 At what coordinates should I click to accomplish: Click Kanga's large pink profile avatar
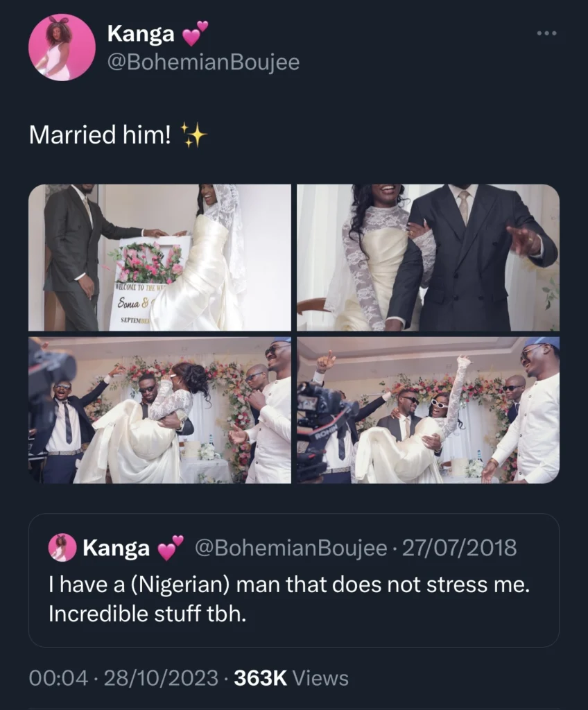coord(62,48)
